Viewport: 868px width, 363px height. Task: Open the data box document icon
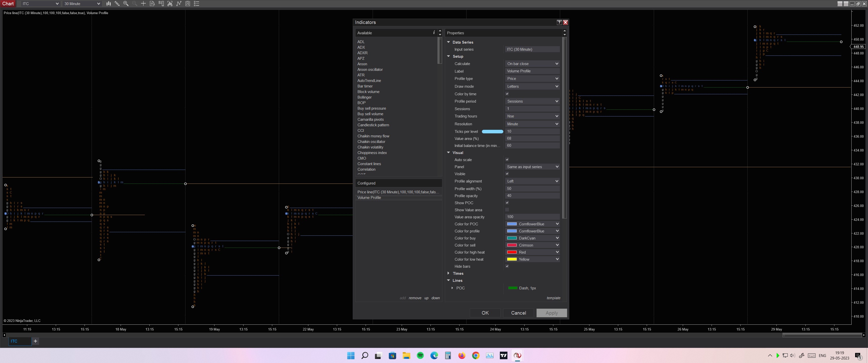point(152,4)
